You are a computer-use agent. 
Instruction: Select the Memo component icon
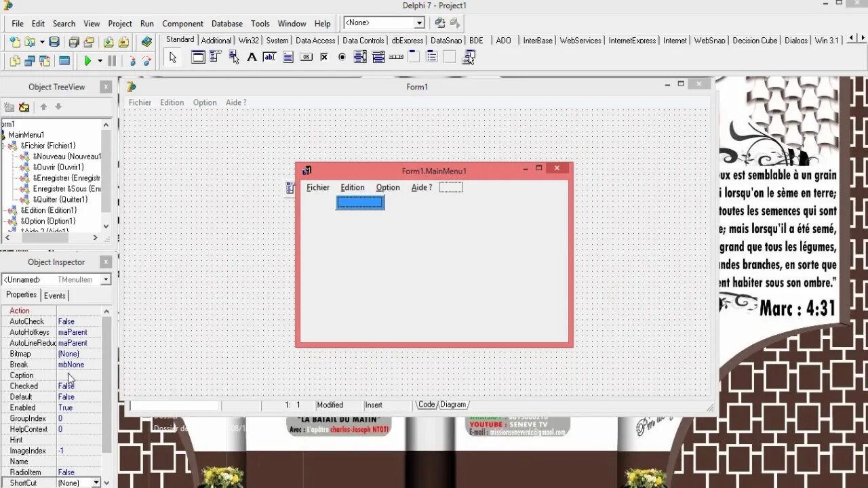(288, 58)
